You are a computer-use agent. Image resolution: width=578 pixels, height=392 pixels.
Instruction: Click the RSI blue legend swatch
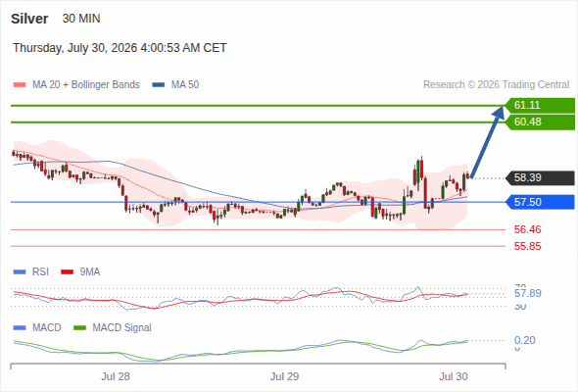(x=20, y=272)
